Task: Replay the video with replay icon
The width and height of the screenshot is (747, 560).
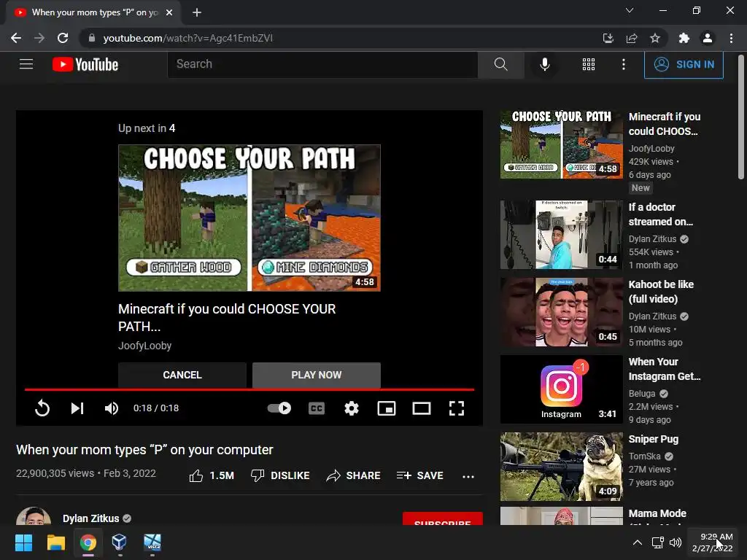Action: [x=42, y=408]
